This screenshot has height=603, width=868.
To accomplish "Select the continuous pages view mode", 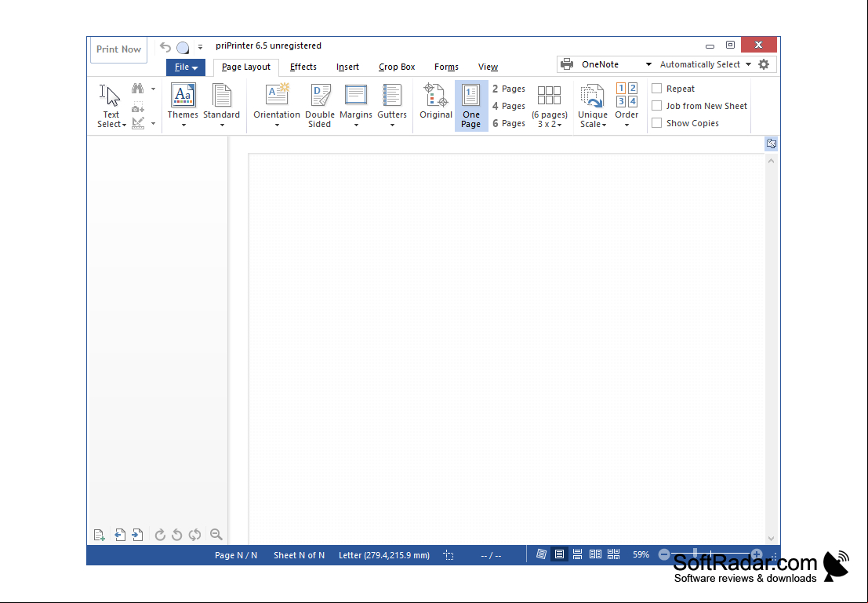I will (x=577, y=554).
